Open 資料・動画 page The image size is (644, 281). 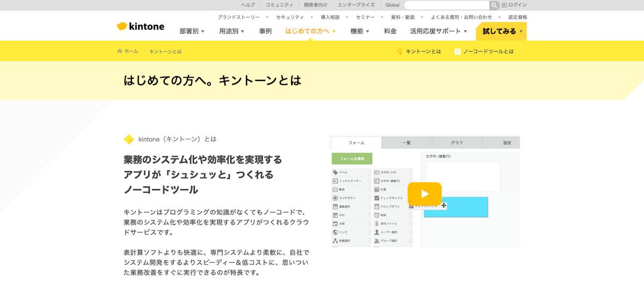[402, 17]
